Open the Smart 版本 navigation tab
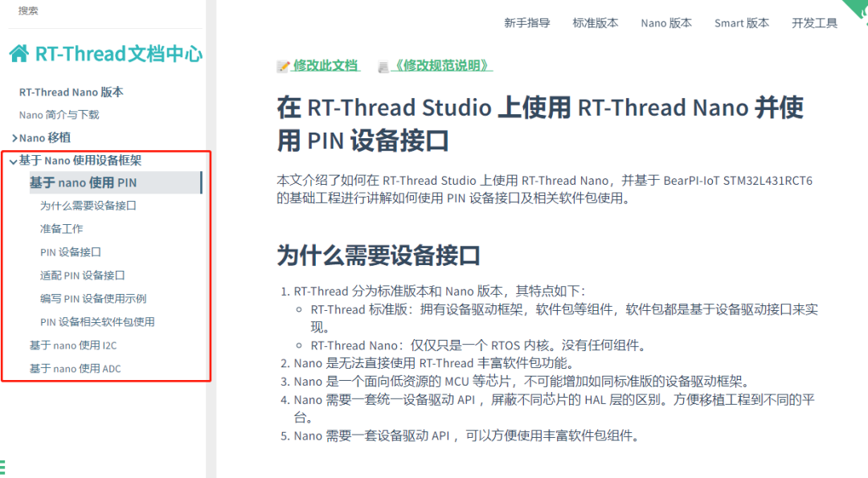This screenshot has height=478, width=868. click(741, 23)
